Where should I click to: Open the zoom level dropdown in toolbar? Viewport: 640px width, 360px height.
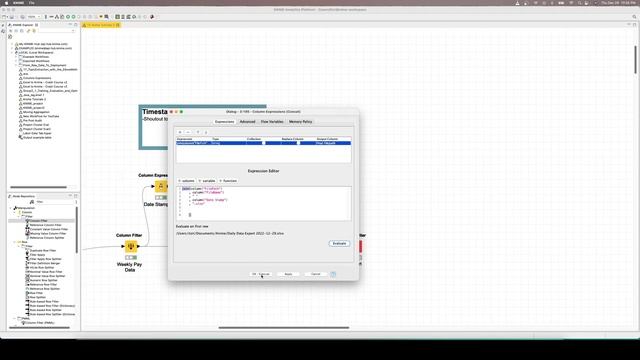click(34, 17)
